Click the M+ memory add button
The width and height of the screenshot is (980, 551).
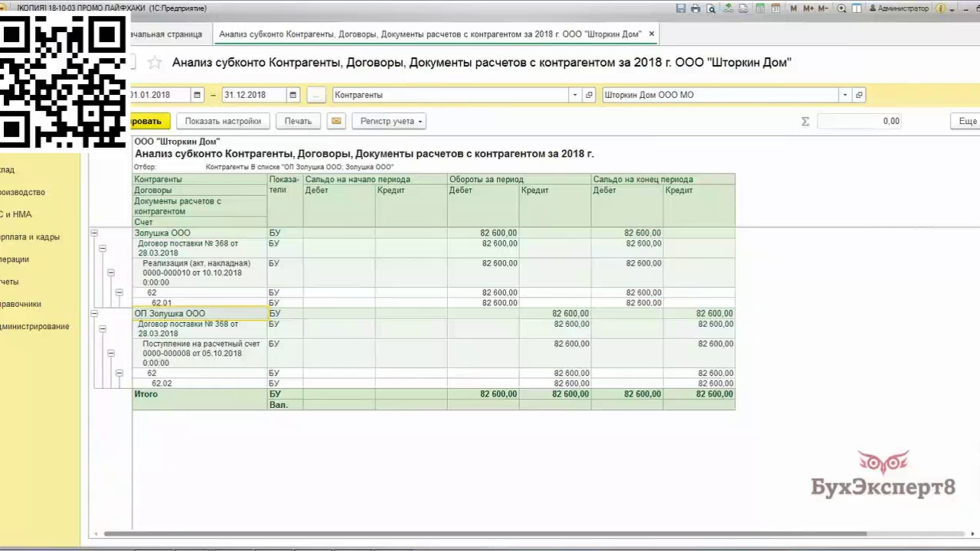(x=808, y=8)
